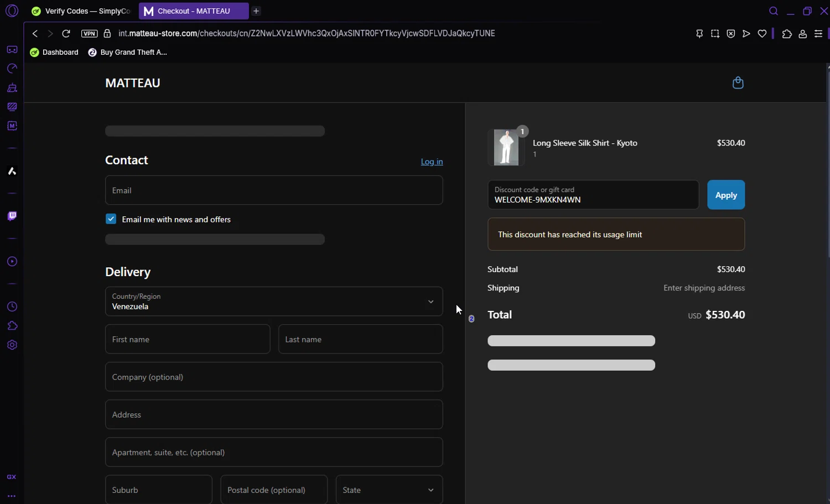Click the Postal code (optional) field
This screenshot has height=504, width=830.
(274, 490)
